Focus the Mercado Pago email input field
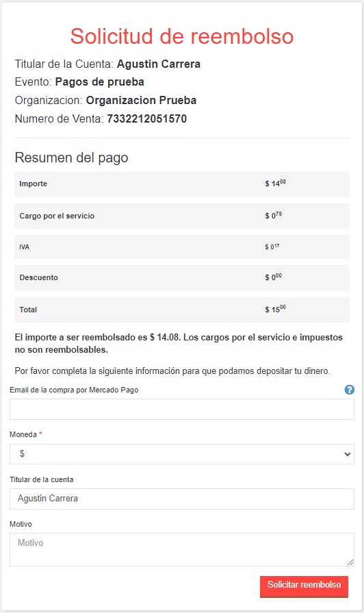Viewport: 364px width, 613px height. [x=182, y=410]
